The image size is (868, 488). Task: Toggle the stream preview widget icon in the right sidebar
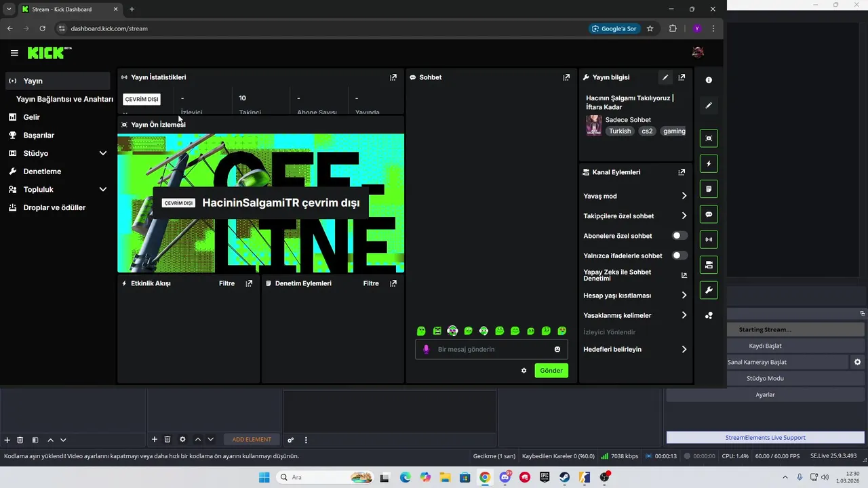709,138
